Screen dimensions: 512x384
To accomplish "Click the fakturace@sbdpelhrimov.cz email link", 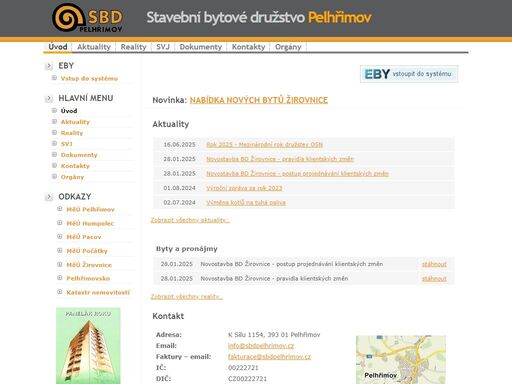I will [269, 357].
